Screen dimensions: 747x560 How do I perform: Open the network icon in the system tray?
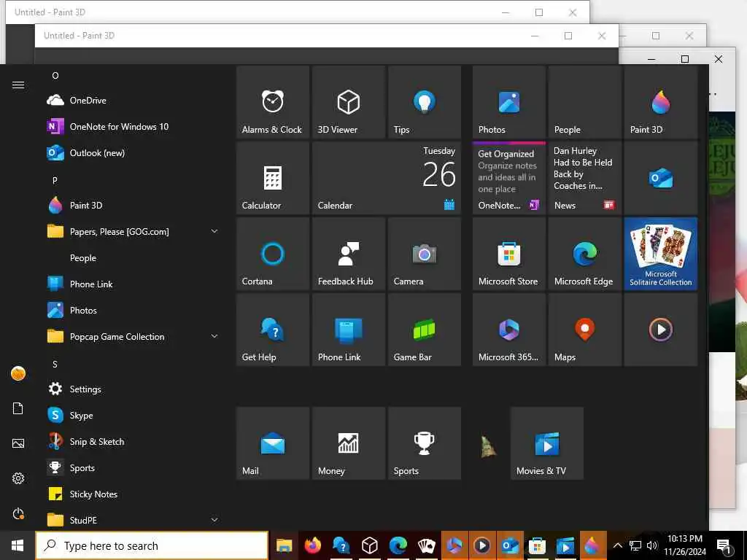tap(635, 545)
